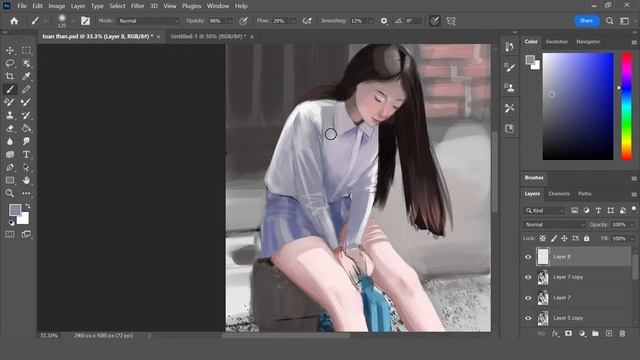
Task: Open the workspace switcher dropdown
Action: pos(624,21)
